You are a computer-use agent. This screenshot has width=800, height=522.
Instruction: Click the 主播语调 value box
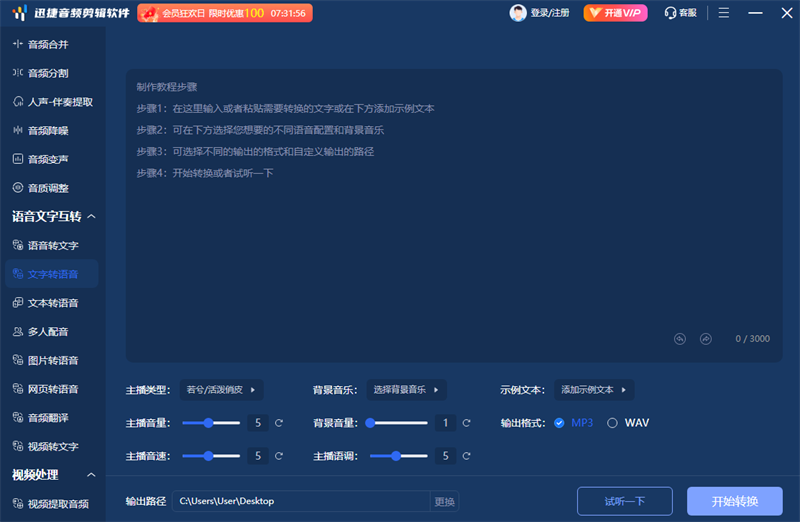(x=445, y=456)
